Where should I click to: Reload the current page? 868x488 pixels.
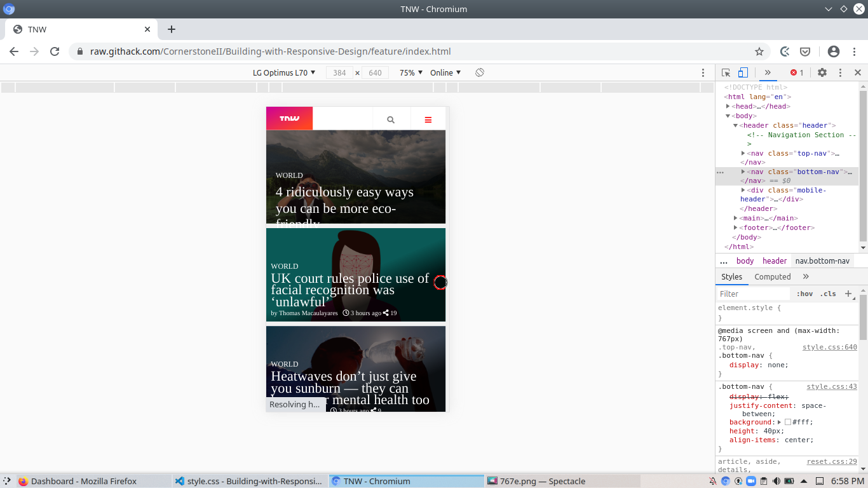tap(55, 51)
